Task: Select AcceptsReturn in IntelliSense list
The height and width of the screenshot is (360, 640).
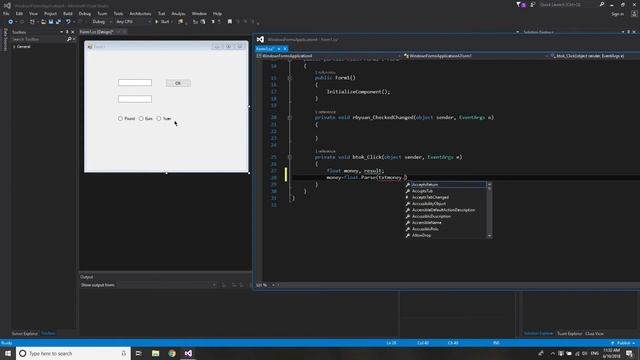Action: click(x=445, y=184)
